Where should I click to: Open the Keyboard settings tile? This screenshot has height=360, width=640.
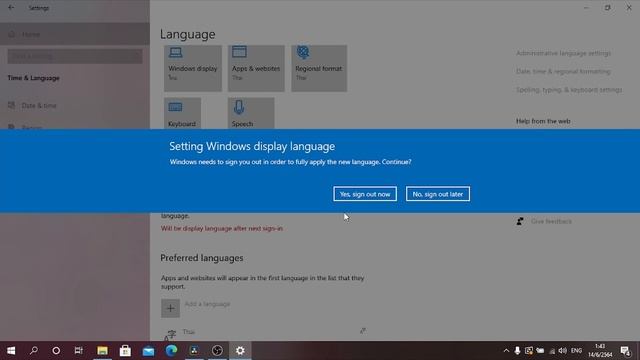pos(182,113)
